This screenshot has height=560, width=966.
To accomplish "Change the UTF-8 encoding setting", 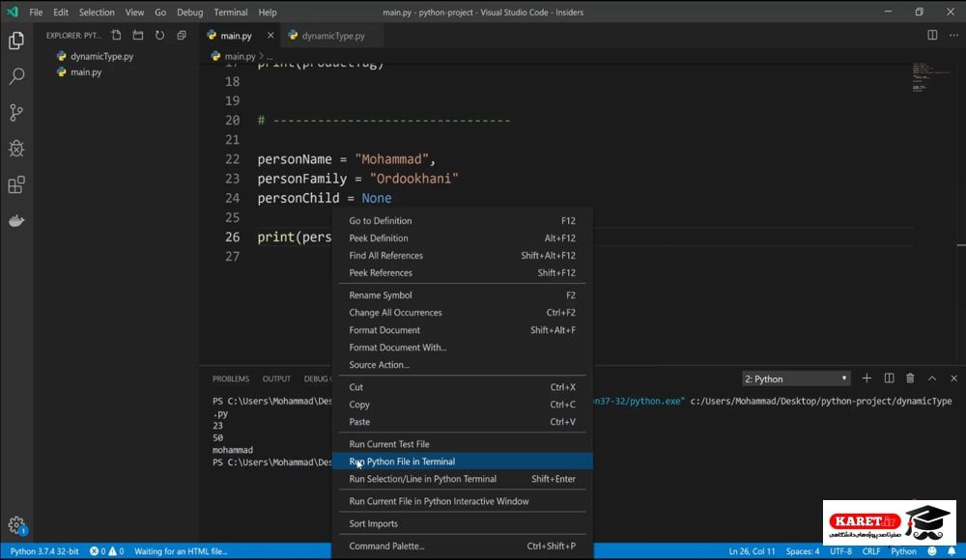I will click(840, 551).
